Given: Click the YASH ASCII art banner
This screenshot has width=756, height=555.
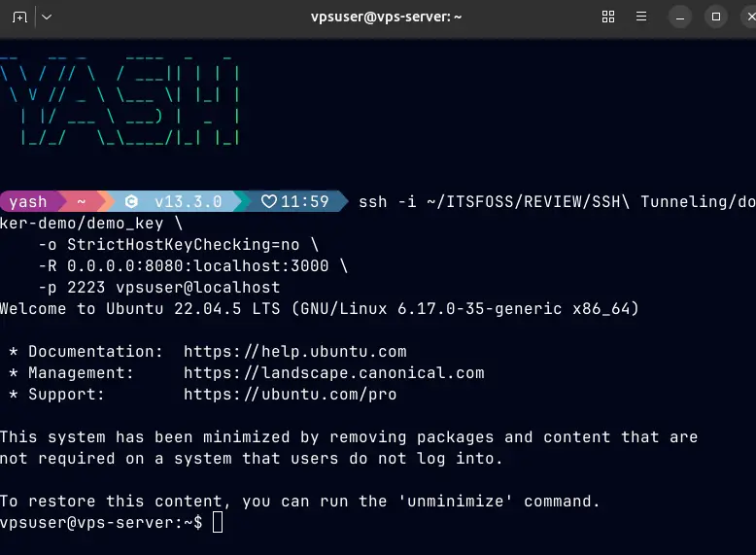Looking at the screenshot, I should (120, 101).
